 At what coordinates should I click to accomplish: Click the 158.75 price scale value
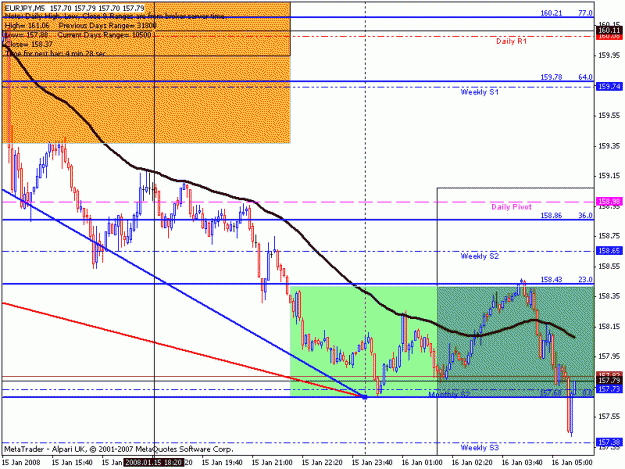[x=609, y=236]
